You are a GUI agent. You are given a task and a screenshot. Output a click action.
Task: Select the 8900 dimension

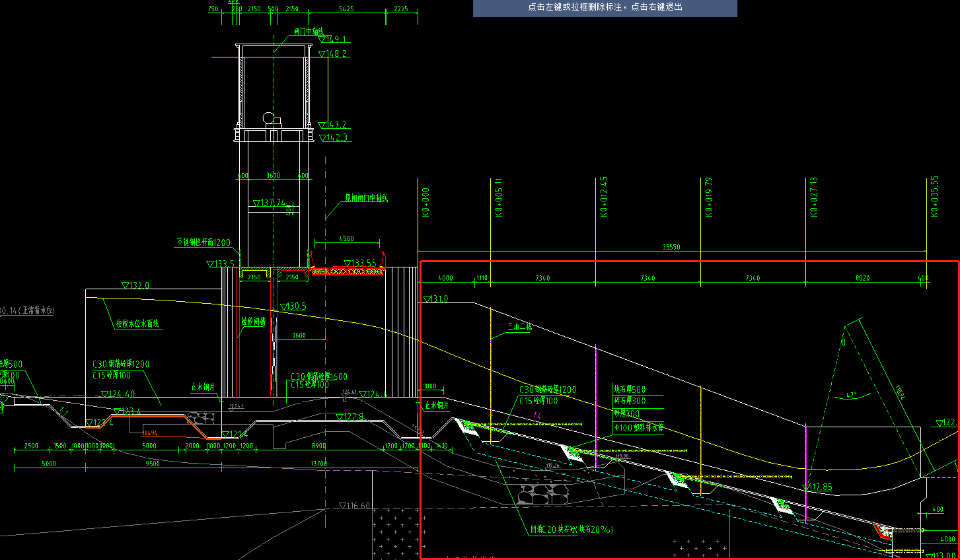pos(318,446)
